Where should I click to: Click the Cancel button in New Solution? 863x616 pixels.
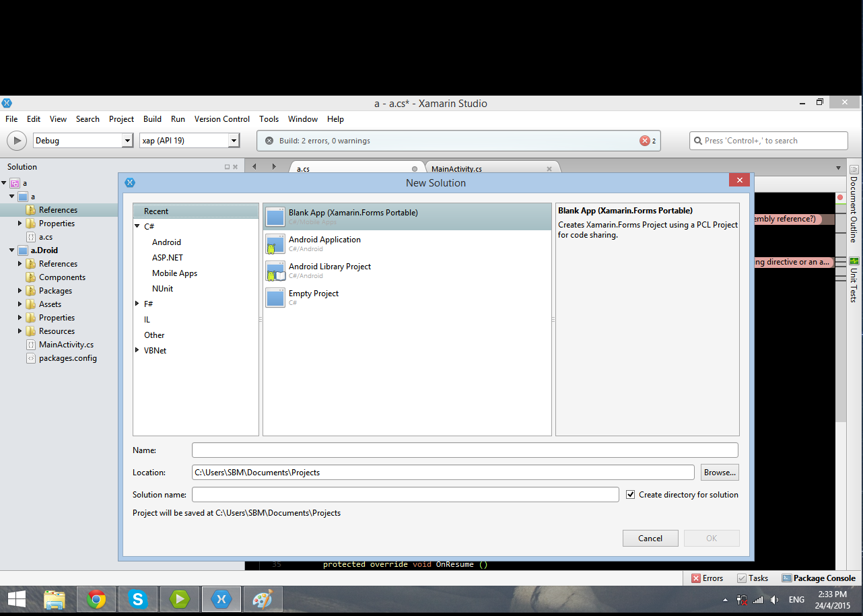(x=650, y=538)
